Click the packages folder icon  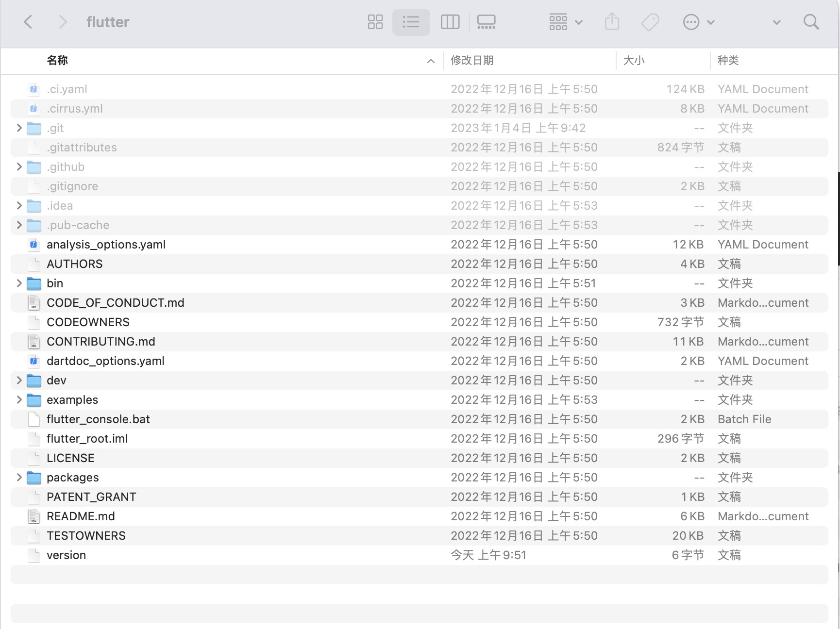(x=34, y=478)
